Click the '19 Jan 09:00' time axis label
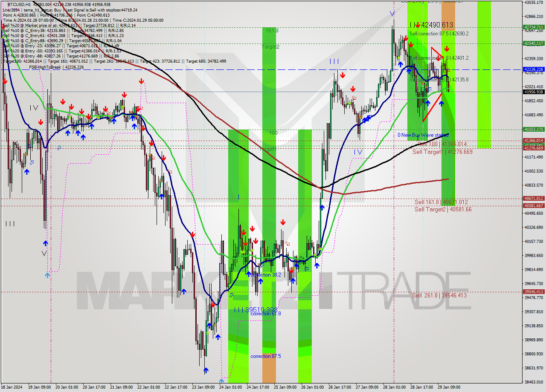Image resolution: width=546 pixels, height=392 pixels. (x=40, y=387)
